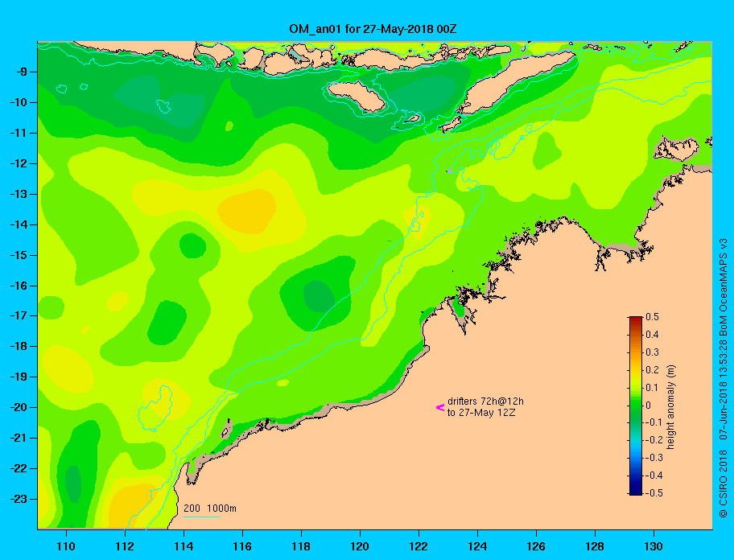
Task: Click the 0.5 label on the color scale
Action: (652, 317)
